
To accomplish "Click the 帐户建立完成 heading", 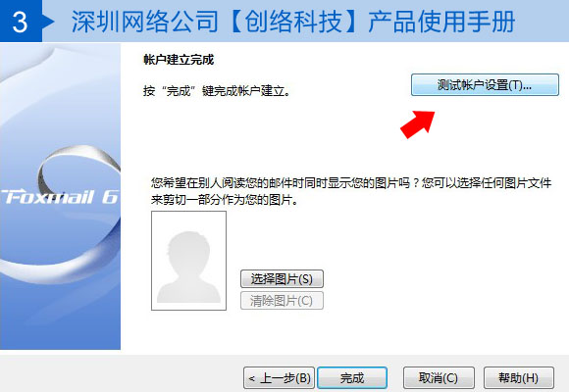I will coord(179,60).
